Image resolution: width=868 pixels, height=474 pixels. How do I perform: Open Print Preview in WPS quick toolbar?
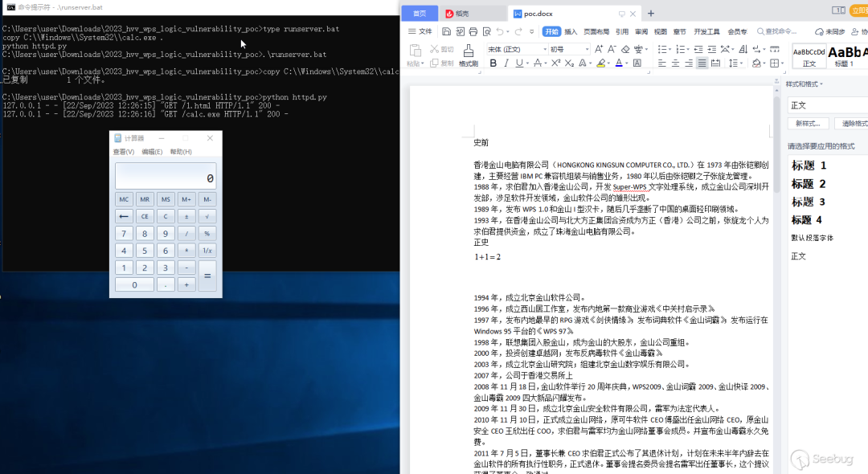pos(486,31)
